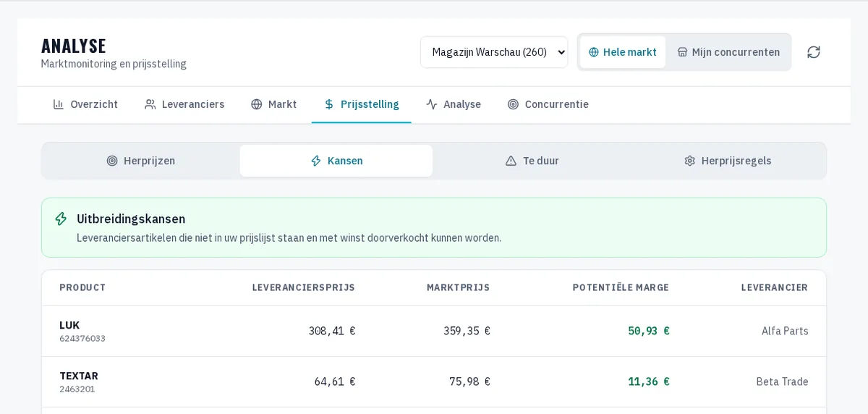
Task: Click the shop icon in Mijn concurrenten
Action: (682, 52)
